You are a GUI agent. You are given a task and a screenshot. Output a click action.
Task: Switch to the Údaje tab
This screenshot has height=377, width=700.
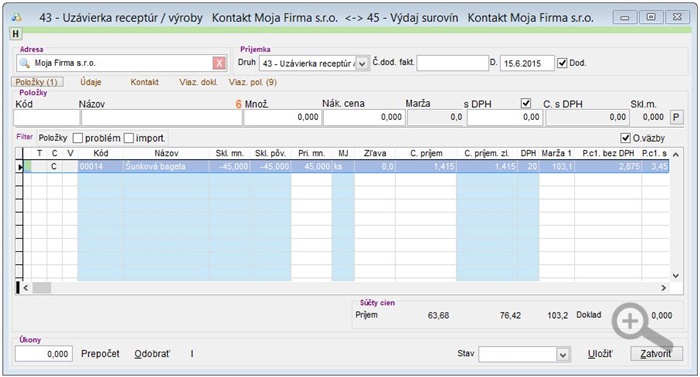(x=91, y=82)
